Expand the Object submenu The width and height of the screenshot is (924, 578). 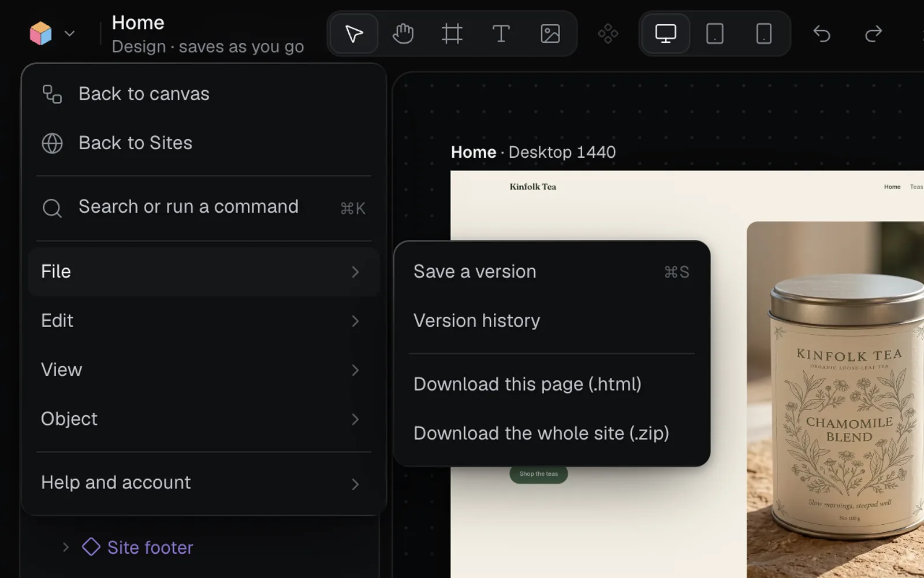pos(203,419)
